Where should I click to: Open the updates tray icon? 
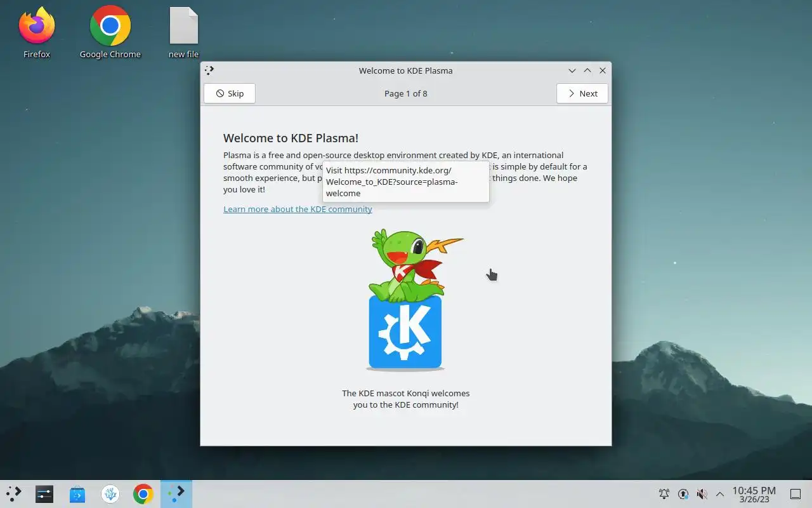click(x=683, y=494)
